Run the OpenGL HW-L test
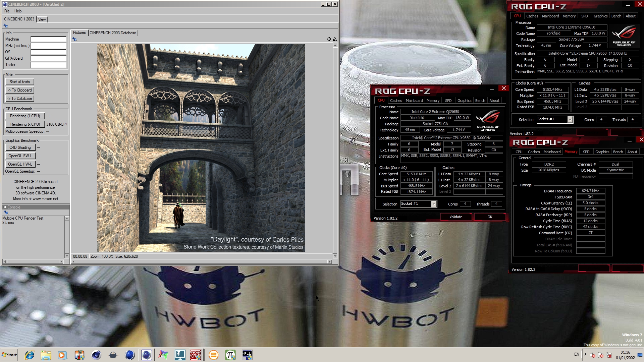 [x=20, y=164]
